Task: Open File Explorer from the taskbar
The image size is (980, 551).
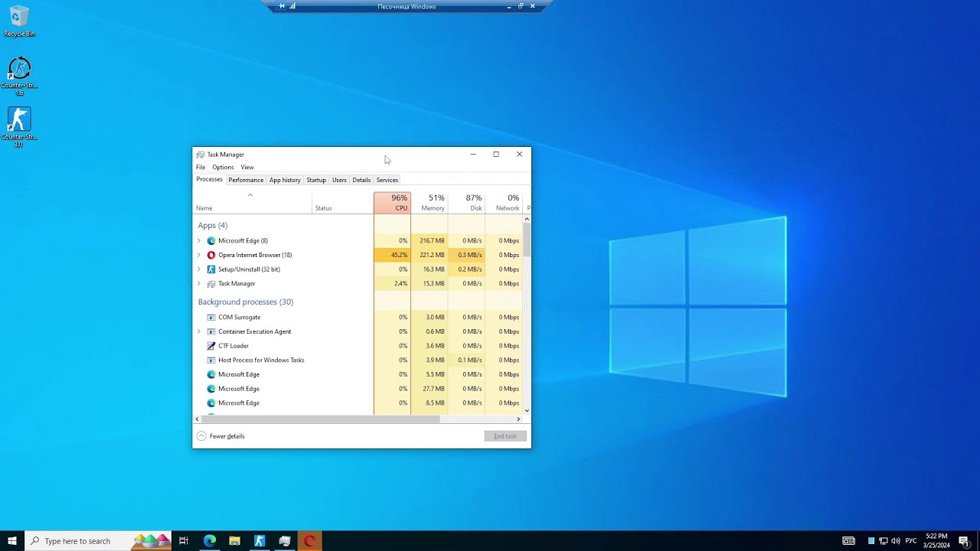Action: pos(234,540)
